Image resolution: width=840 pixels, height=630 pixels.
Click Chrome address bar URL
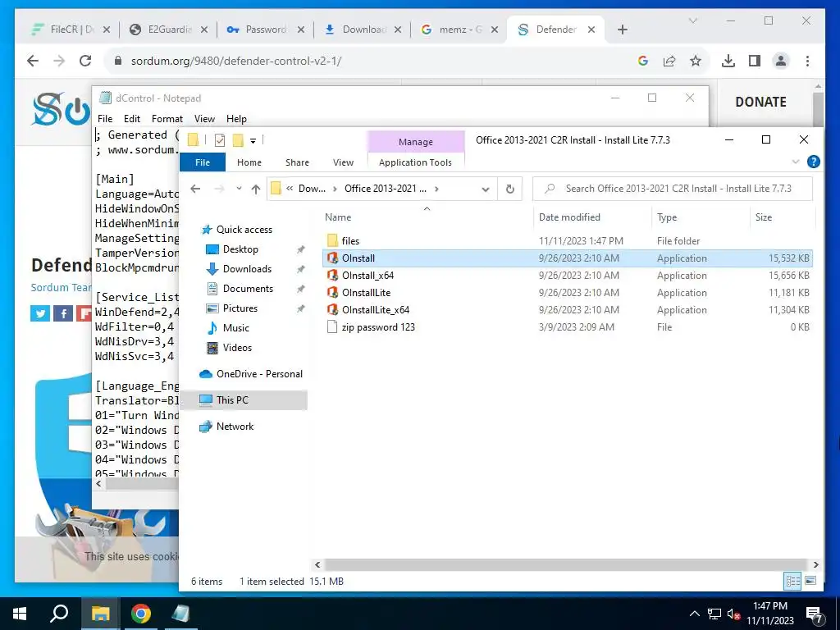(236, 61)
